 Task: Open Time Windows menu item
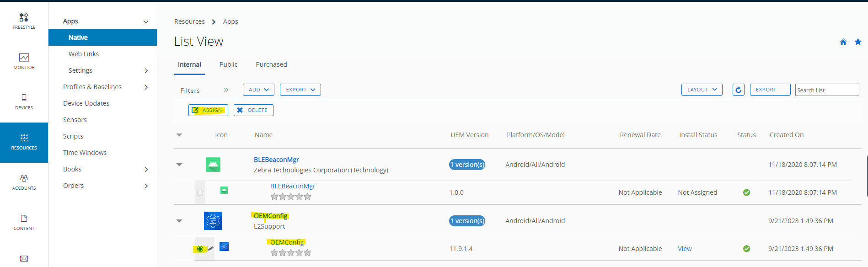pyautogui.click(x=85, y=153)
